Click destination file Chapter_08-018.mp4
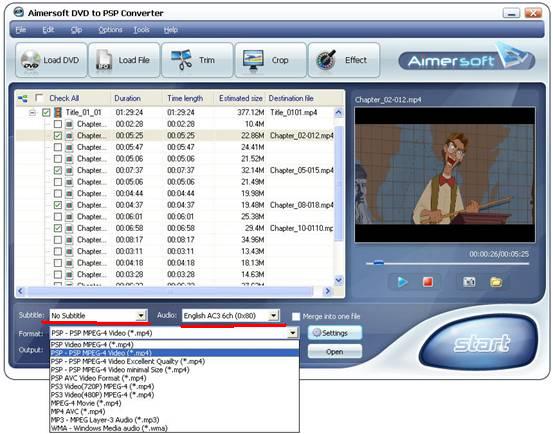The image size is (553, 434). [x=302, y=205]
